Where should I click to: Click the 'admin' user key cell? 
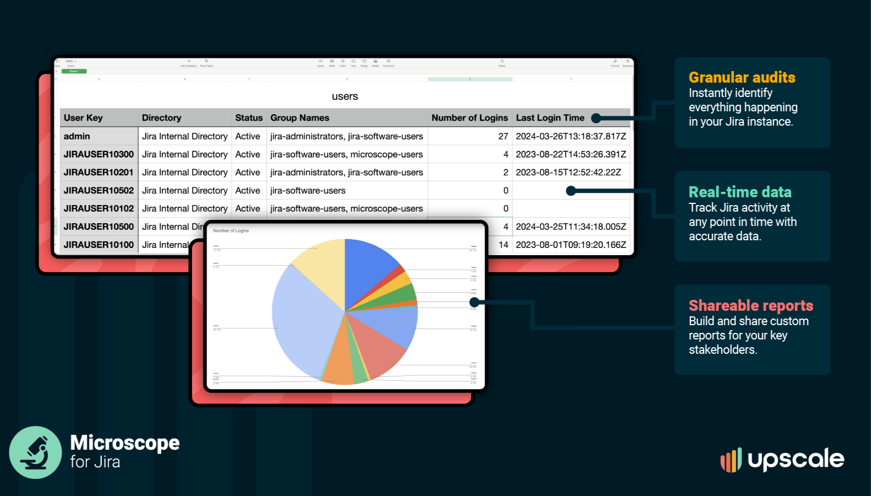99,136
